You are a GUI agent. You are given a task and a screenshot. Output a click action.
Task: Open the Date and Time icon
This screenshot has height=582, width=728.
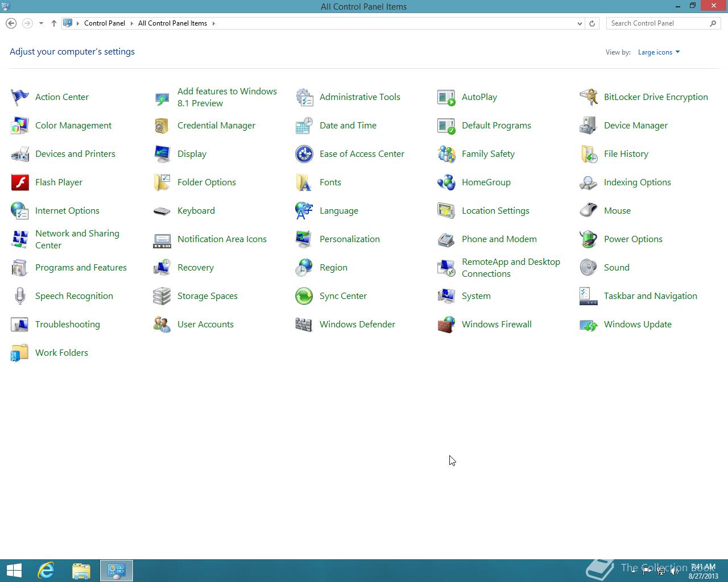[x=304, y=126]
